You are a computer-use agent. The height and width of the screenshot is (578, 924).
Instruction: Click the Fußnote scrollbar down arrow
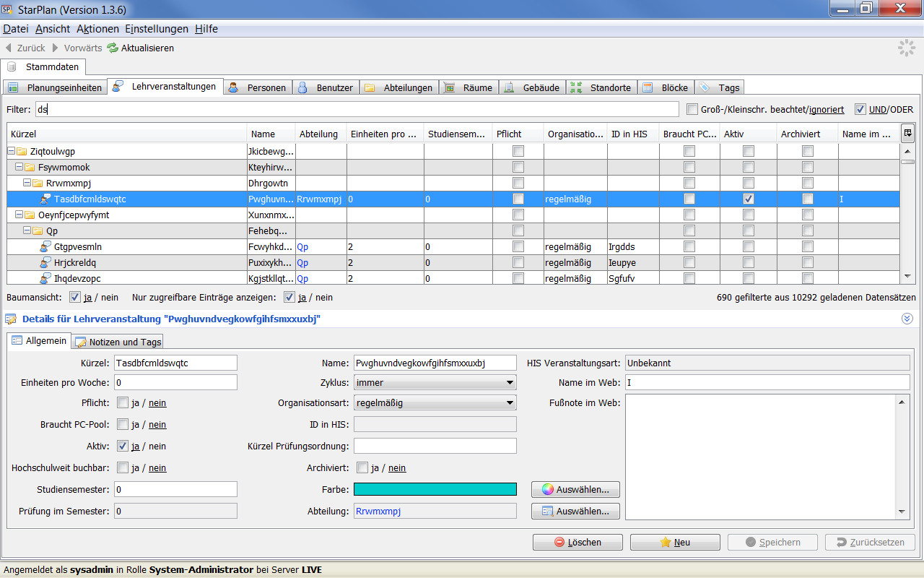point(902,512)
